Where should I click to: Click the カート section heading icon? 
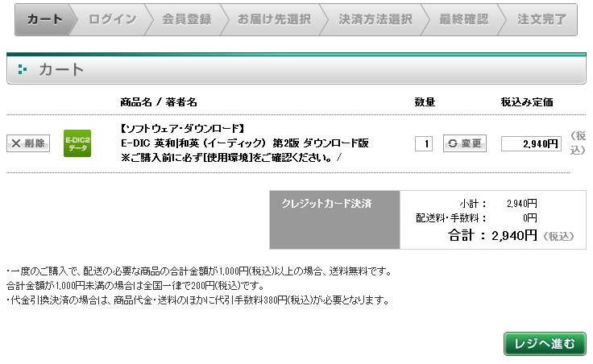(23, 69)
